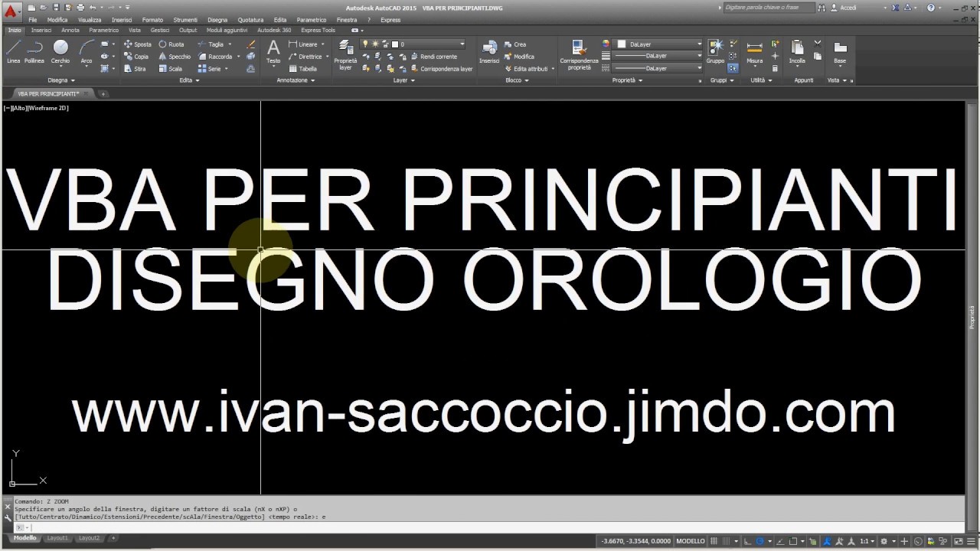Toggle grid display in status bar
This screenshot has width=980, height=551.
coord(714,541)
